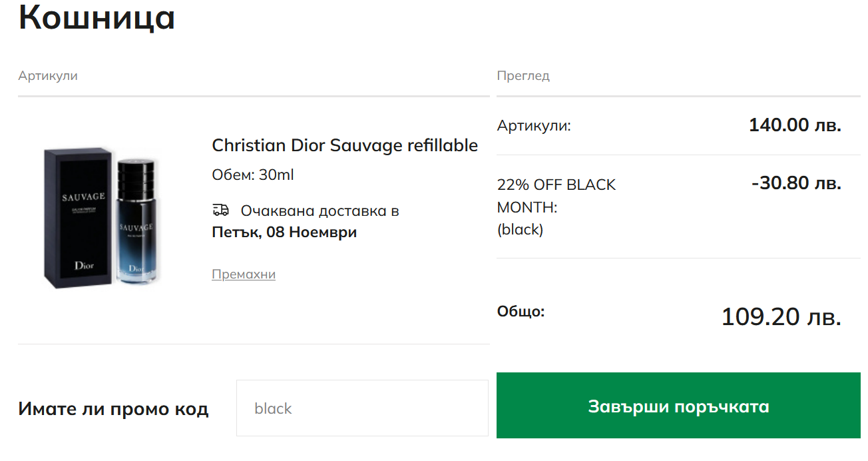
Task: Click the delivery truck icon
Action: coord(220,211)
